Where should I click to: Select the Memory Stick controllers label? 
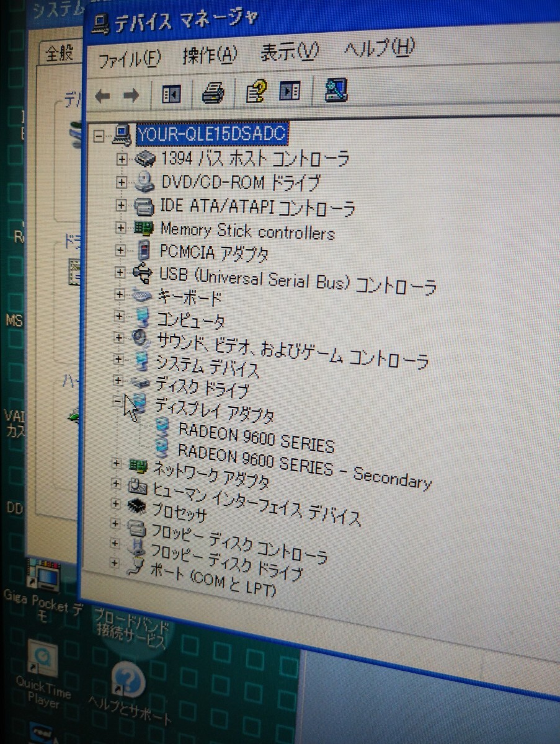[x=247, y=231]
